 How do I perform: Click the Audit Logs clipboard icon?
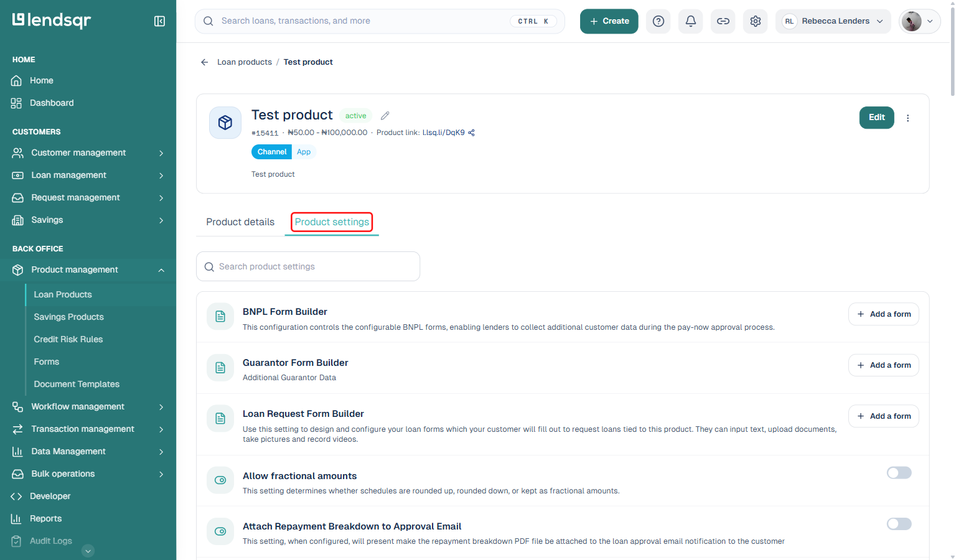[x=17, y=541]
